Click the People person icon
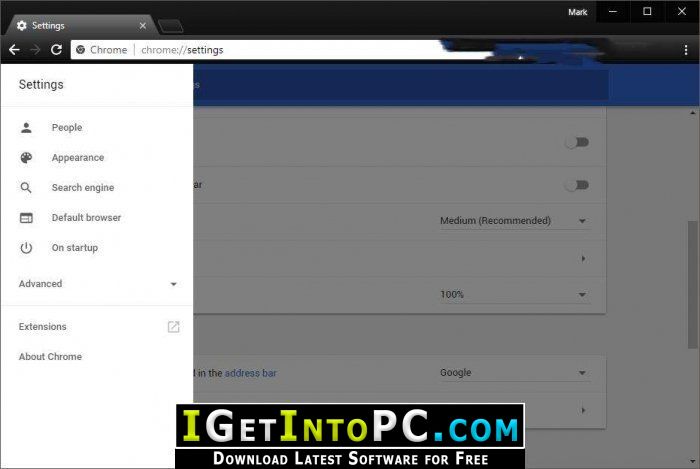 click(26, 128)
